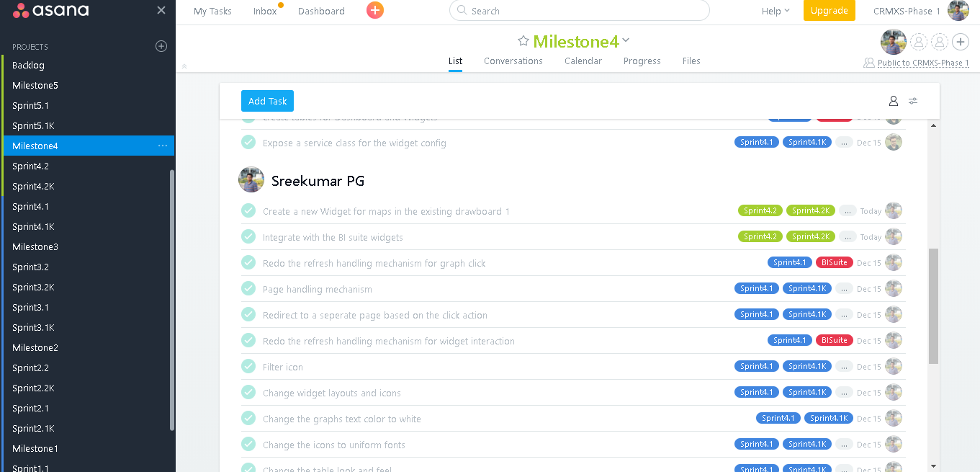Click the Asana logo in the sidebar

(x=54, y=11)
